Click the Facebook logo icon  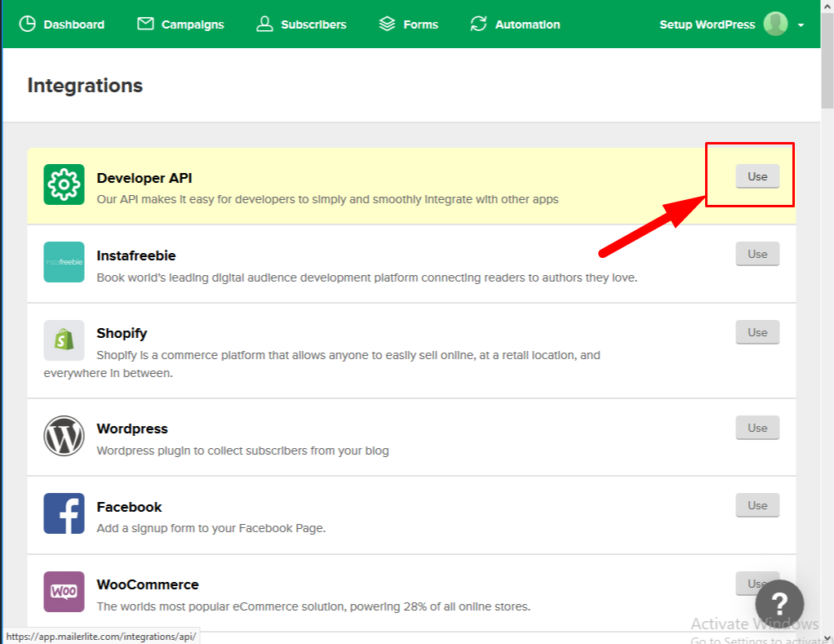(64, 513)
